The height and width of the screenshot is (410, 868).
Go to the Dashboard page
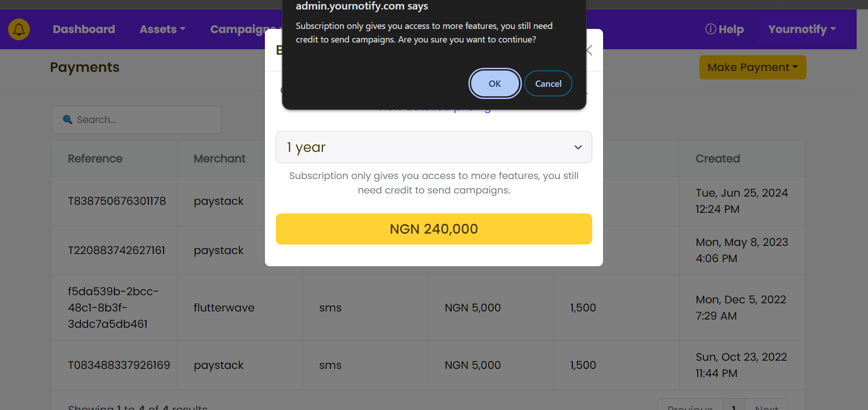pyautogui.click(x=84, y=29)
